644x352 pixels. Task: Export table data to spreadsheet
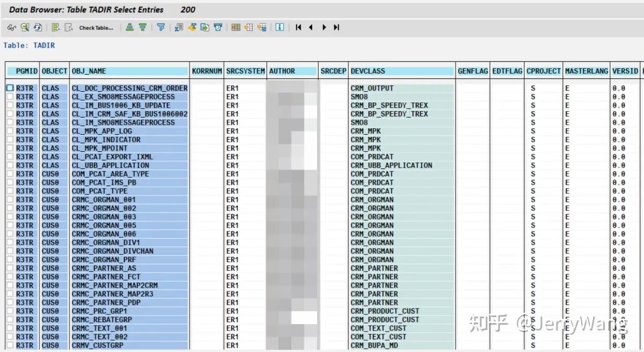pyautogui.click(x=179, y=27)
